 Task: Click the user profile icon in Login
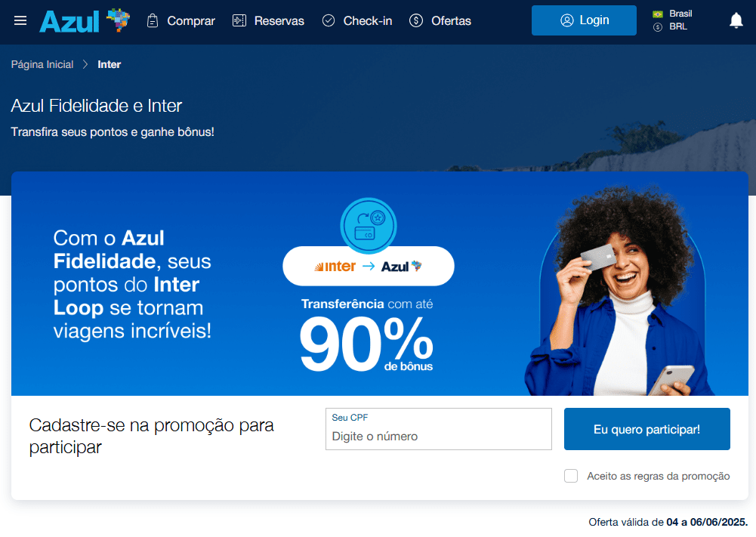pos(567,20)
